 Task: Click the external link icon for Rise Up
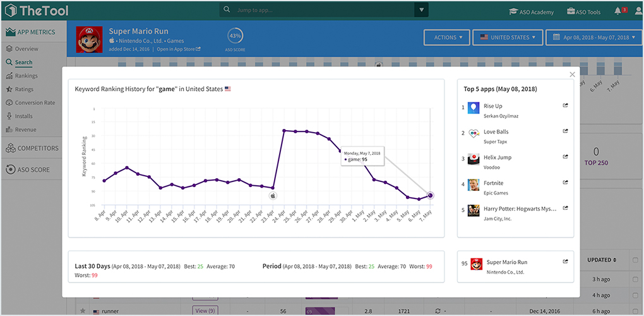pyautogui.click(x=565, y=106)
